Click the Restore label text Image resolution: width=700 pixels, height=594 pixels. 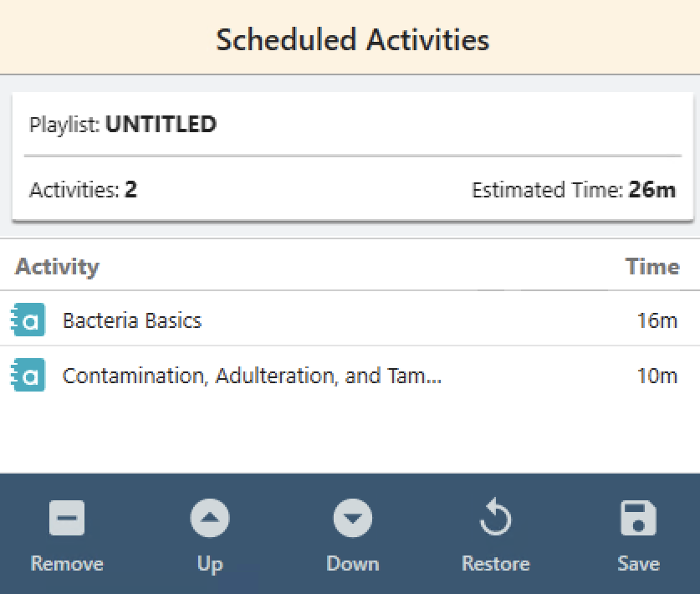[x=495, y=563]
